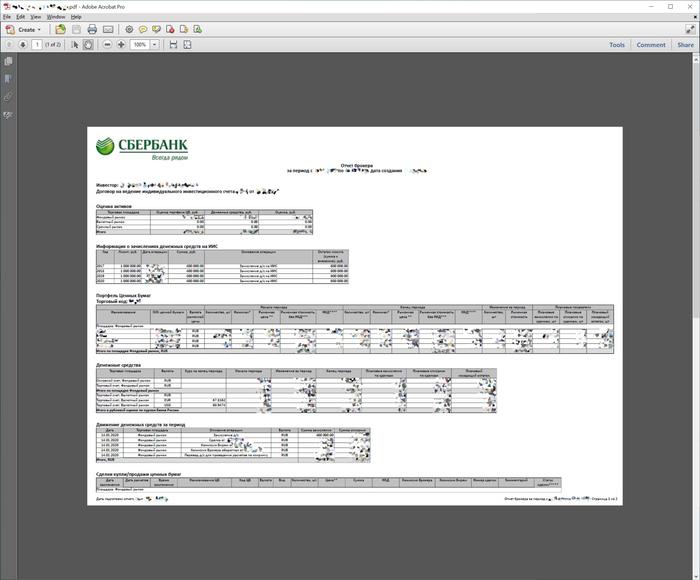The width and height of the screenshot is (700, 580).
Task: Click 'Оценка активов' section heading
Action: [x=114, y=206]
